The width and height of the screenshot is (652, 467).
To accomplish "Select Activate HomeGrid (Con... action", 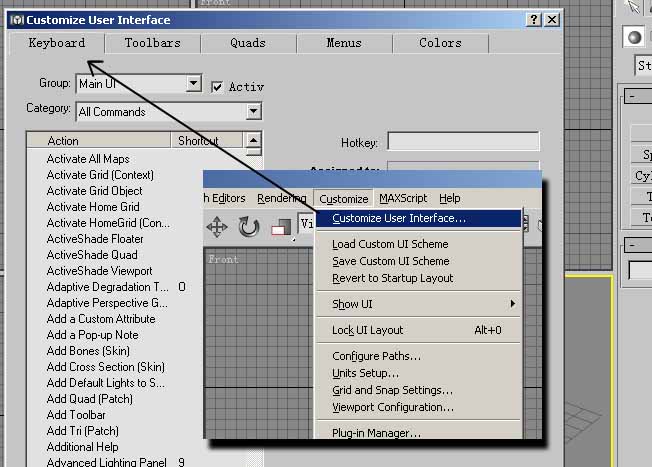I will tap(109, 223).
